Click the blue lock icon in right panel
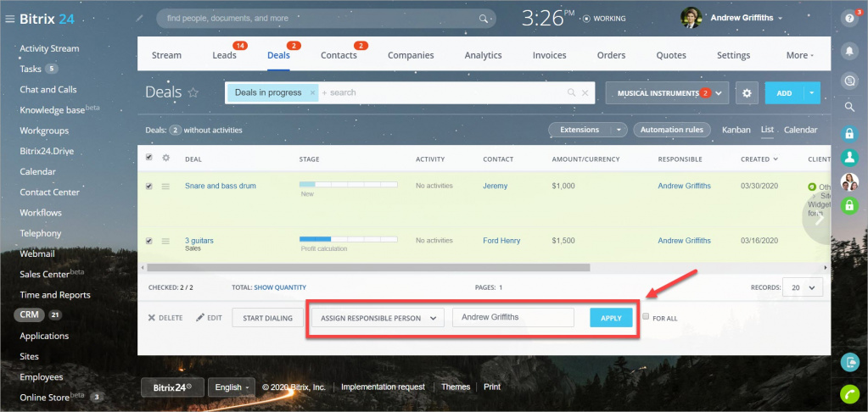Image resolution: width=868 pixels, height=412 pixels. 849,133
